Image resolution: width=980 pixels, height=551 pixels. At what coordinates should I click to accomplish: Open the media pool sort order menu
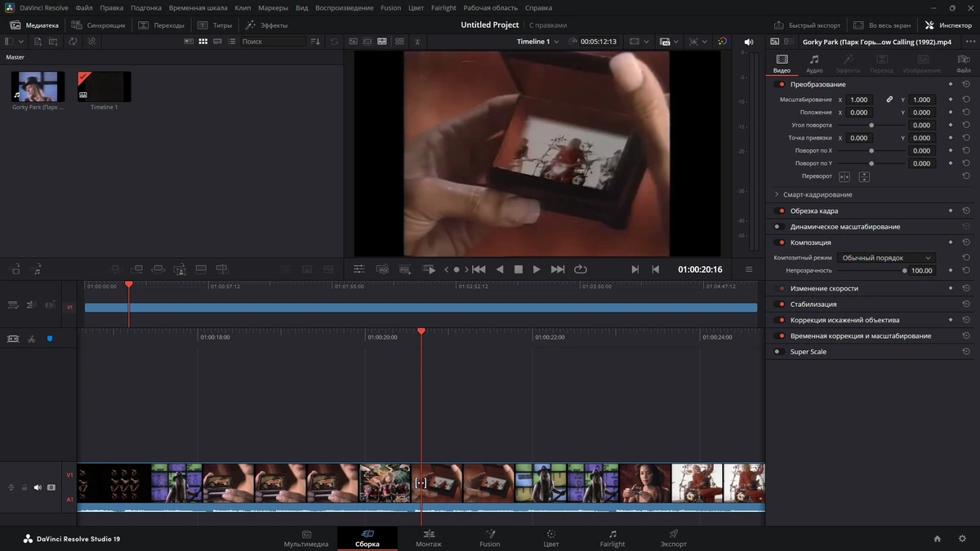pyautogui.click(x=315, y=41)
